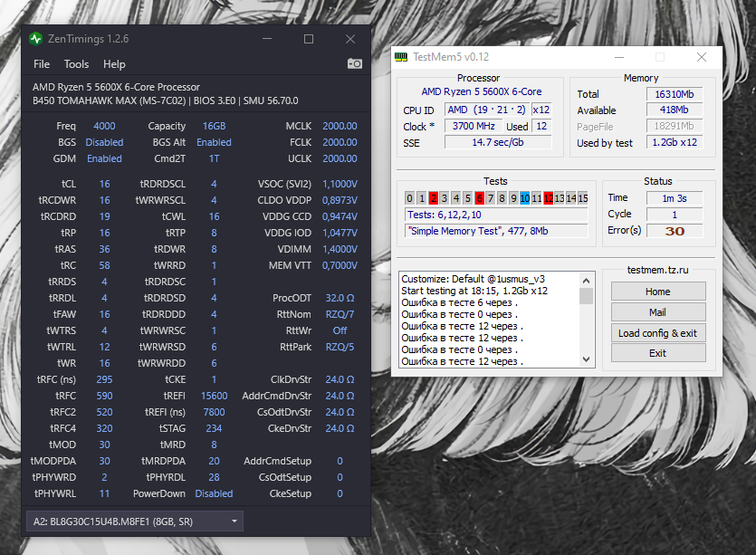
Task: Click 'Customize: Default @1usmus_v3' log line
Action: (x=473, y=279)
